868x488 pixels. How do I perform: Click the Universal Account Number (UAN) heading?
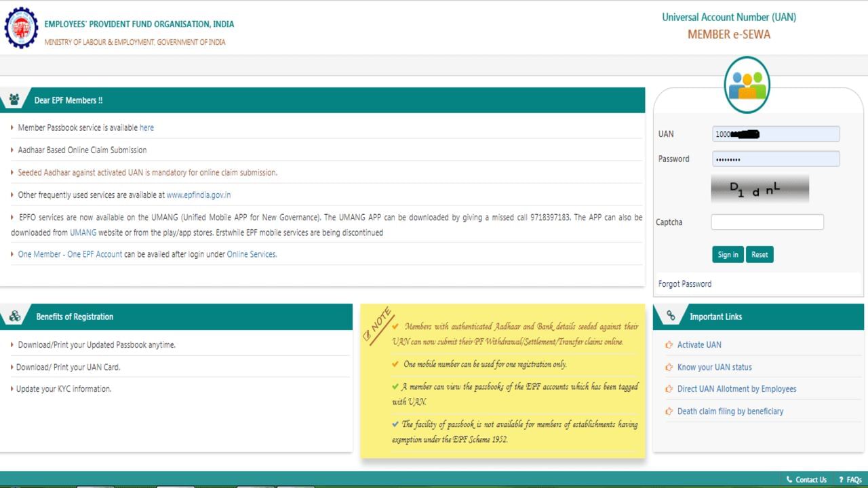coord(729,17)
